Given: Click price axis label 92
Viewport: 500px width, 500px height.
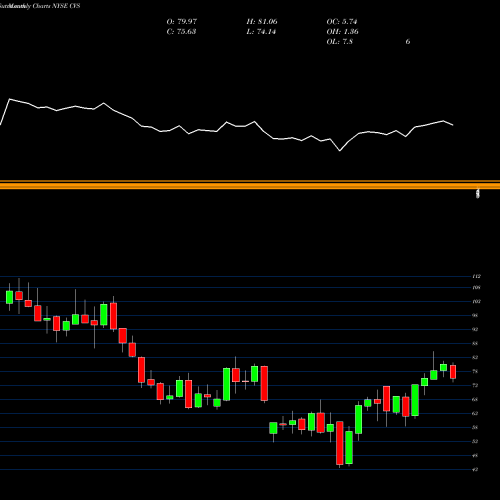Looking at the screenshot, I should coord(476,329).
